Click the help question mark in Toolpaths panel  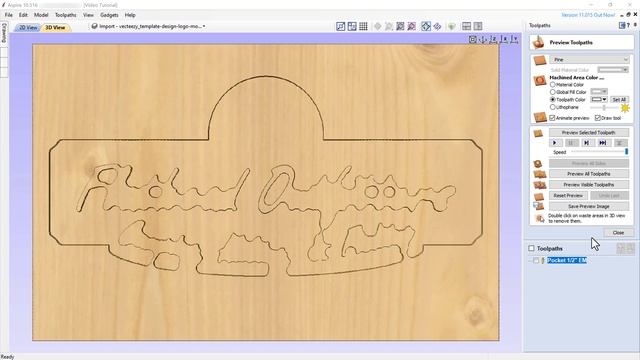coord(628,25)
